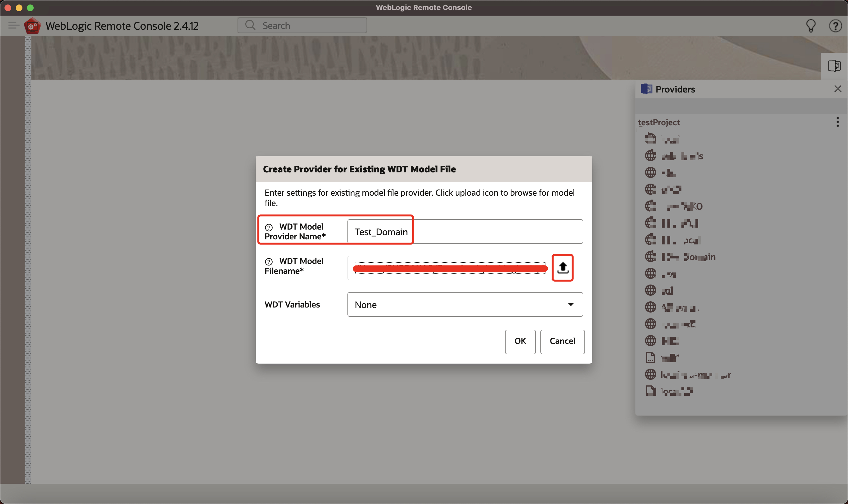Focus the Search box in header

(302, 26)
